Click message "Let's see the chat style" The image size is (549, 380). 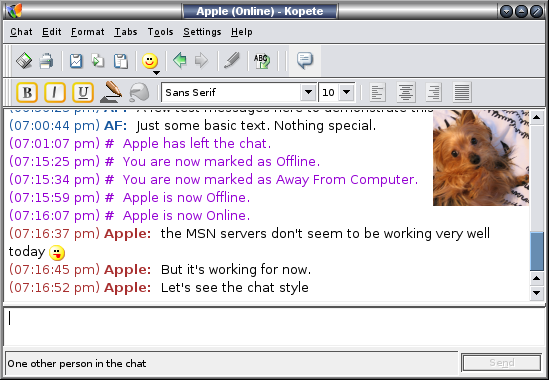pyautogui.click(x=235, y=288)
